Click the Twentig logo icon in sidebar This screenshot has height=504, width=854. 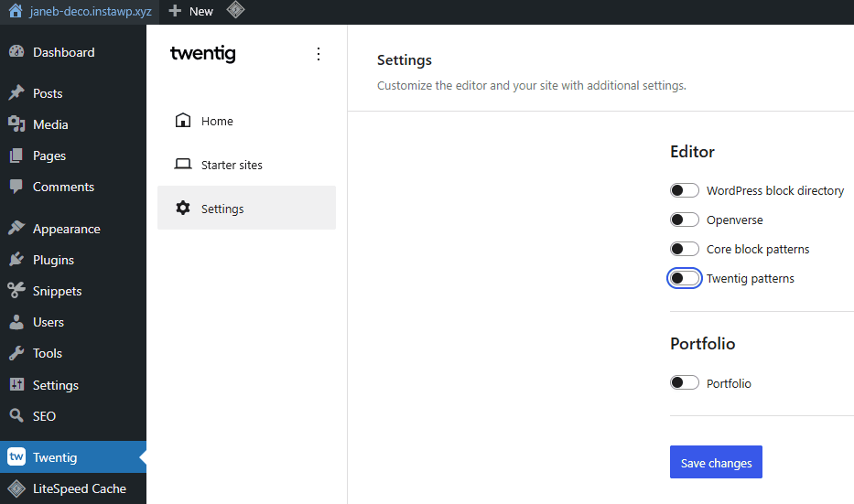[x=16, y=457]
